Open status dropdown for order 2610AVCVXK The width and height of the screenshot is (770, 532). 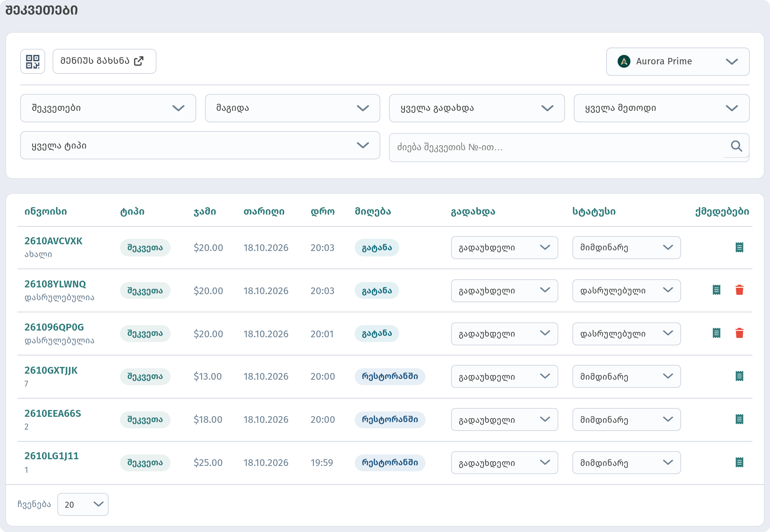626,248
